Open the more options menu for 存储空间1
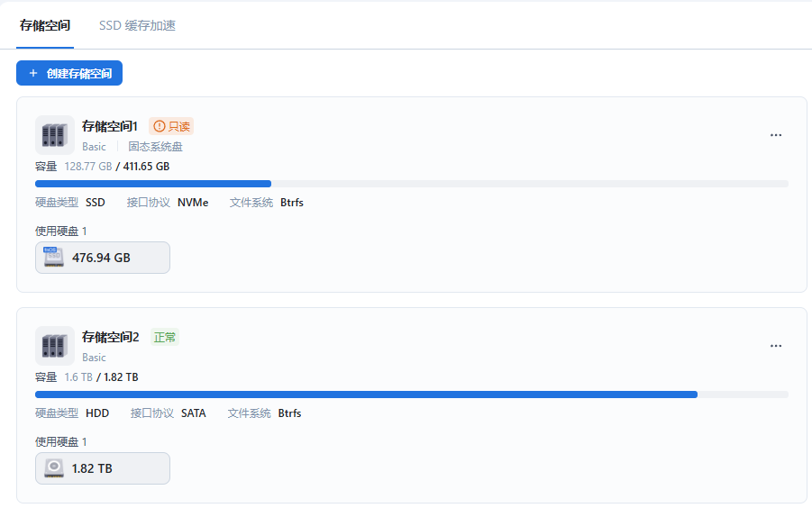Viewport: 812px width, 508px height. pos(775,135)
